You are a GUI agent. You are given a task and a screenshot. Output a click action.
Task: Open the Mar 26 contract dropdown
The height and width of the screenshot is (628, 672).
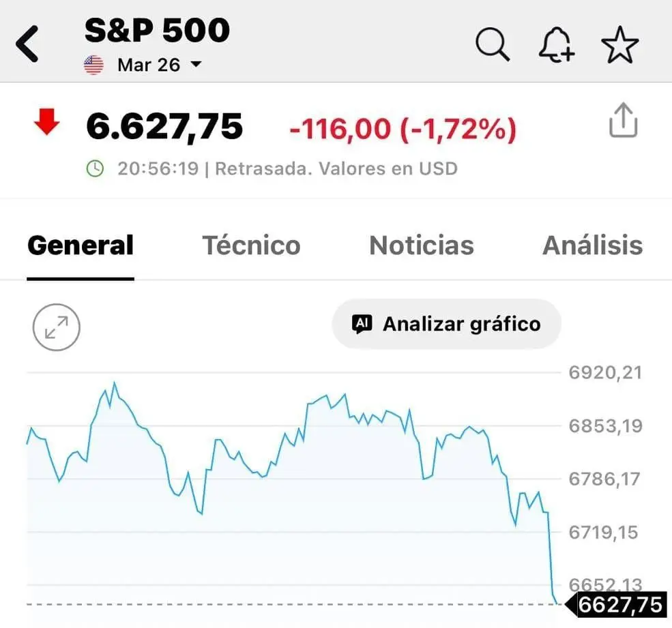click(x=149, y=65)
